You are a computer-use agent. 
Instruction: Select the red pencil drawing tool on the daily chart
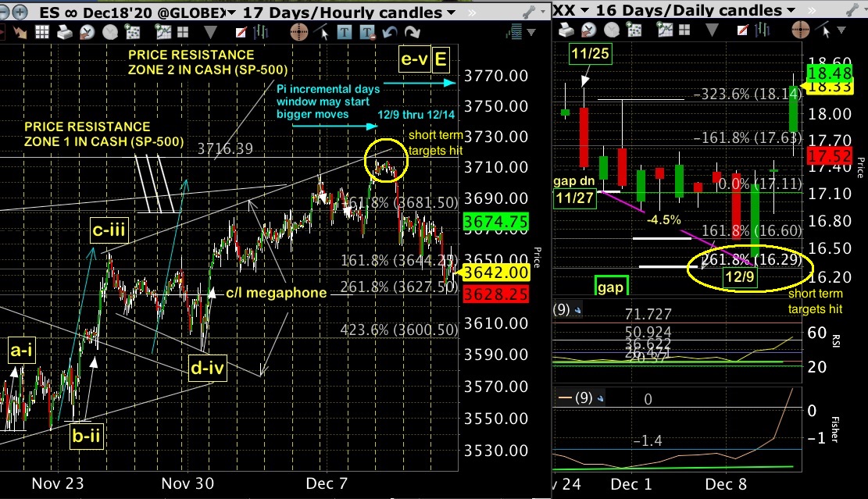point(743,31)
